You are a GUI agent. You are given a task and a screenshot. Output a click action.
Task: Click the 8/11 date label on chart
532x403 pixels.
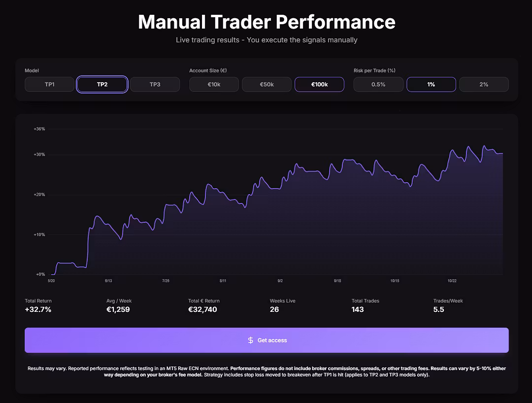(x=223, y=281)
